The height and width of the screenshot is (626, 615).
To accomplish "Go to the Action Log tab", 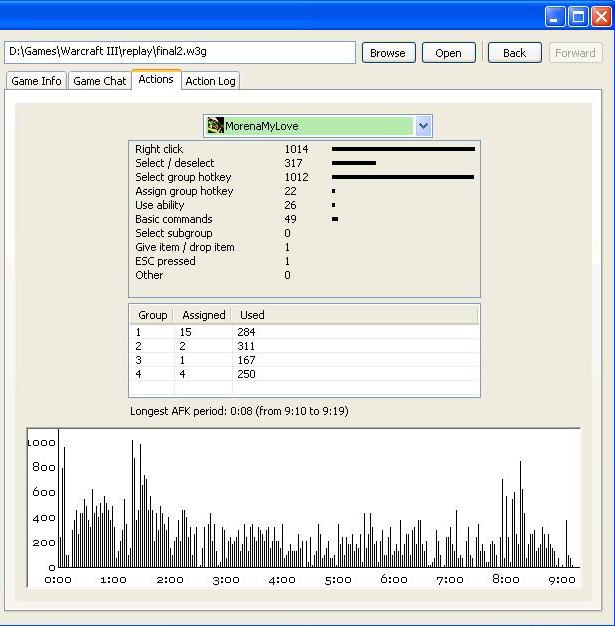I will point(210,81).
